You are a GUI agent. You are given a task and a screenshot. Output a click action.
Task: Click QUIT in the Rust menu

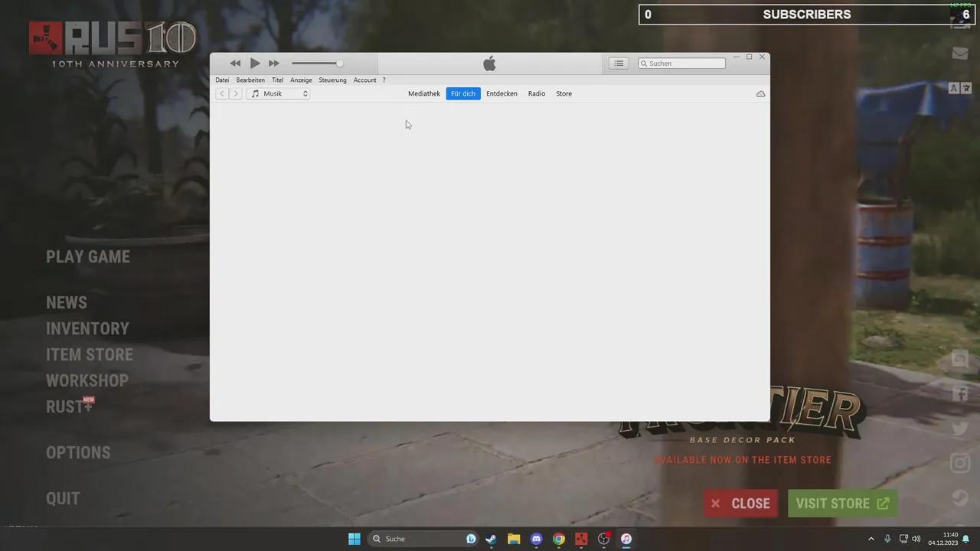pyautogui.click(x=63, y=499)
